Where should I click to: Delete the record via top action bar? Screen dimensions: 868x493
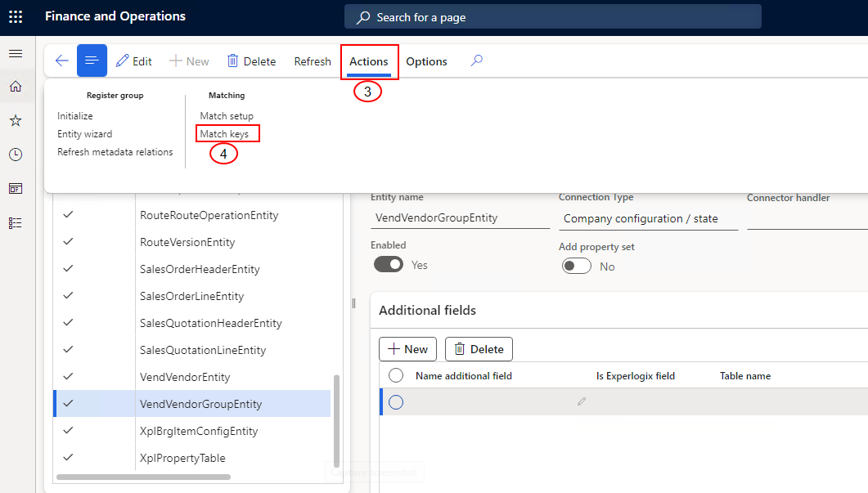point(251,61)
